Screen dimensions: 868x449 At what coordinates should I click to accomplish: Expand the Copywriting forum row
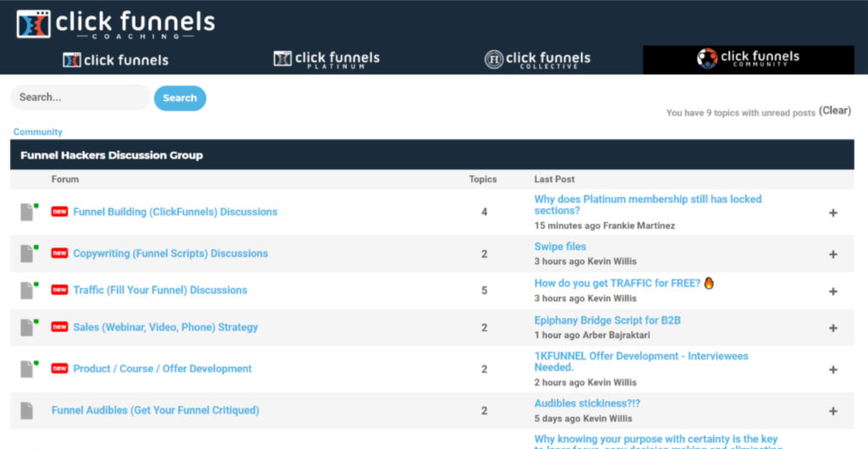[832, 254]
